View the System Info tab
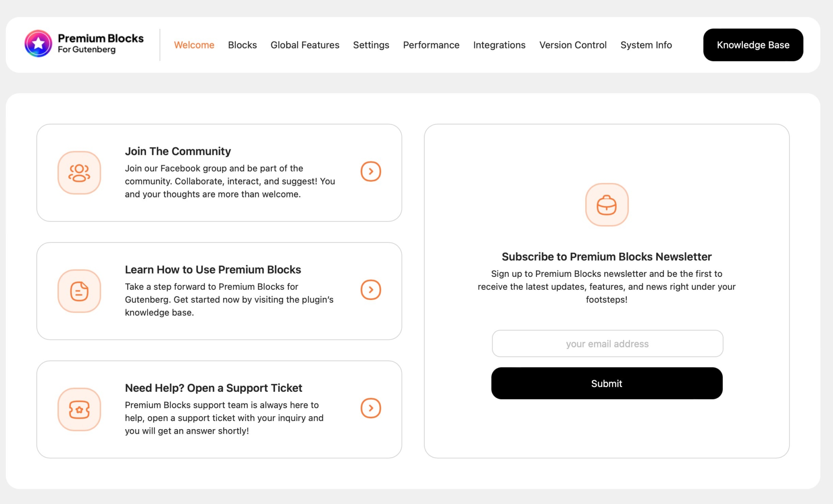This screenshot has height=504, width=833. click(646, 45)
